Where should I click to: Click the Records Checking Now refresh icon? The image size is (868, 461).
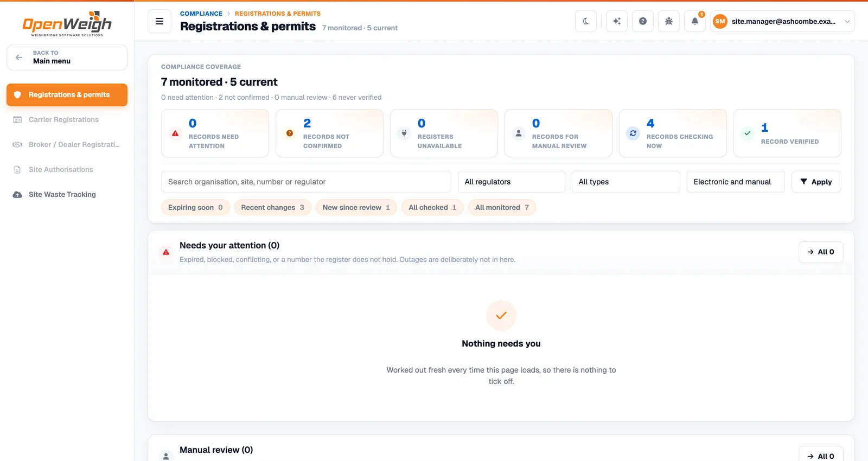click(633, 133)
